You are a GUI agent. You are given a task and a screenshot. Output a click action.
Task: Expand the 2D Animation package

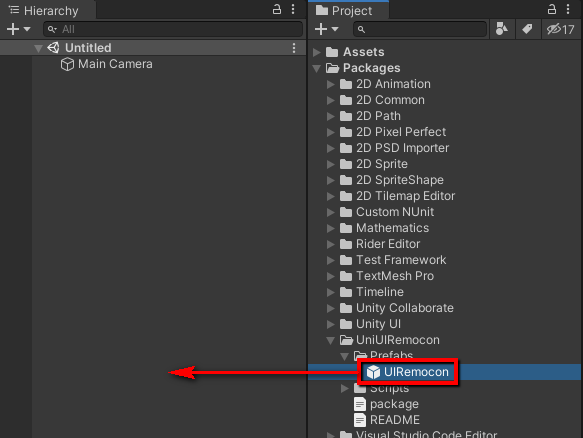[x=331, y=84]
